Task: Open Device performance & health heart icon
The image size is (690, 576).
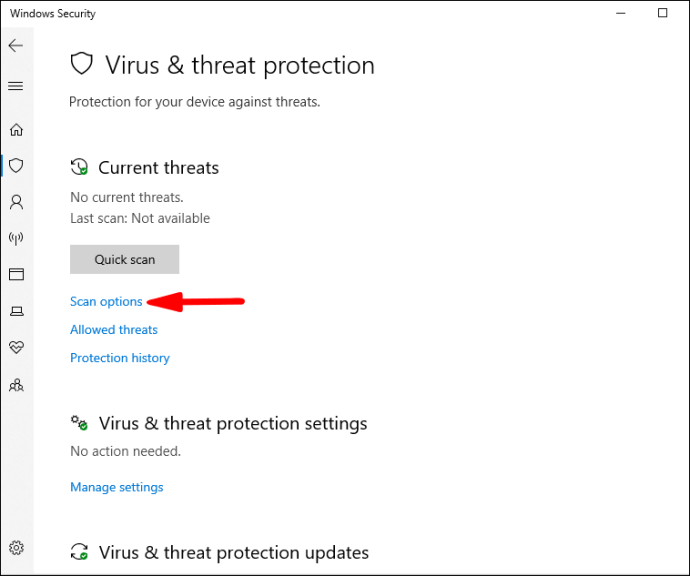Action: 16,347
